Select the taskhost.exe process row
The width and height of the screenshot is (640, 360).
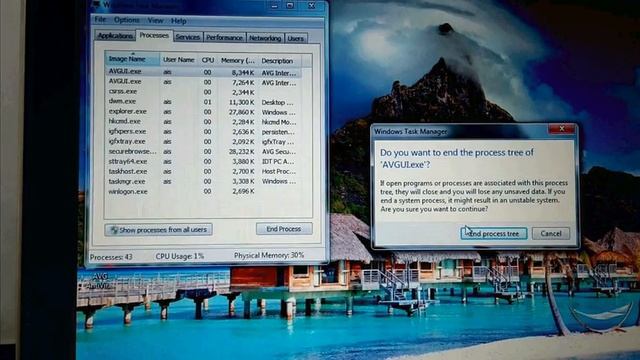(203, 171)
